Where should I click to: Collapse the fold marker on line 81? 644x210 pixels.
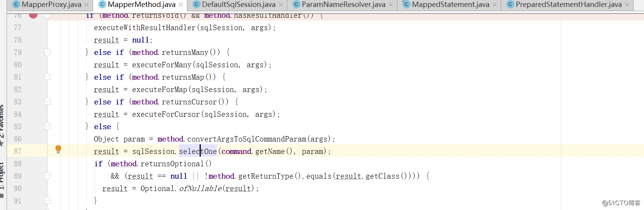coord(47,77)
